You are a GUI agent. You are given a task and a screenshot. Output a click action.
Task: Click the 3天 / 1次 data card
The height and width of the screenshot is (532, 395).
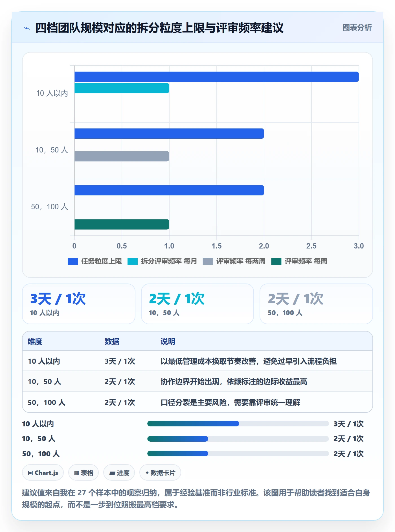pos(79,304)
